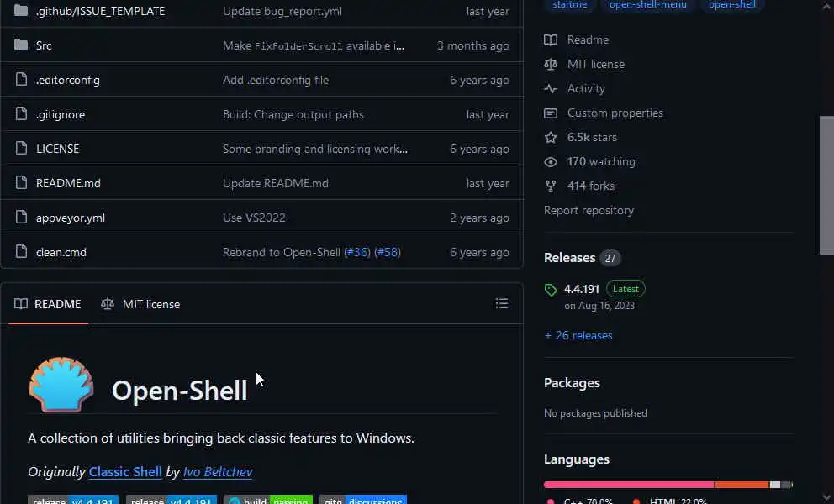The image size is (834, 504).
Task: Click the first release v4.4.191 badge
Action: click(x=73, y=501)
